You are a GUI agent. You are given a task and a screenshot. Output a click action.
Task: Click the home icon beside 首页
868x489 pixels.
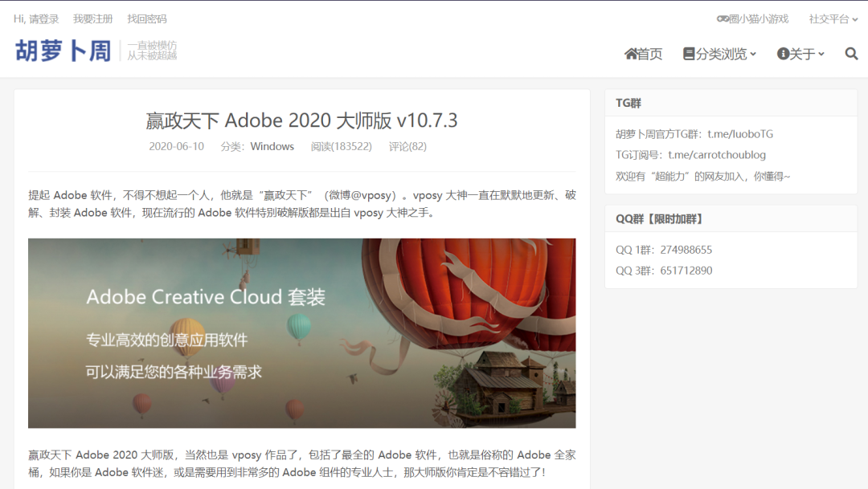click(631, 54)
